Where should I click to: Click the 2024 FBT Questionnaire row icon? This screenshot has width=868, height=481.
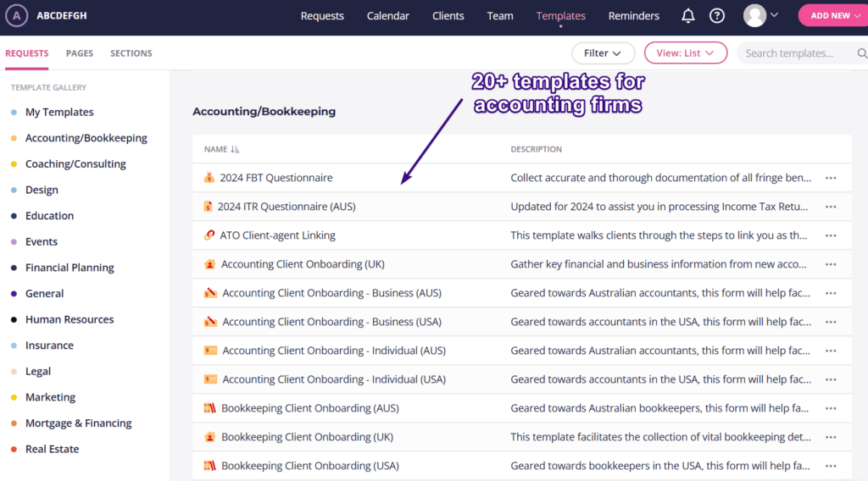pyautogui.click(x=209, y=178)
